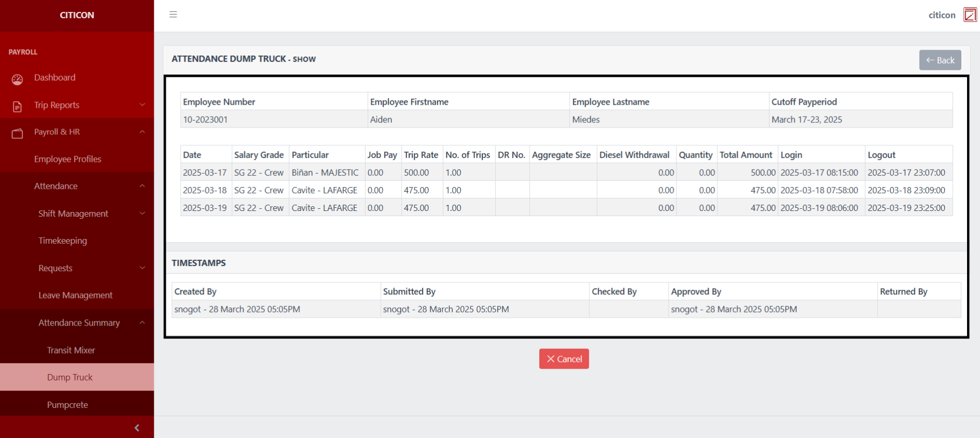Open the Pumpcrete attendance summary
This screenshot has height=438, width=980.
[x=67, y=405]
